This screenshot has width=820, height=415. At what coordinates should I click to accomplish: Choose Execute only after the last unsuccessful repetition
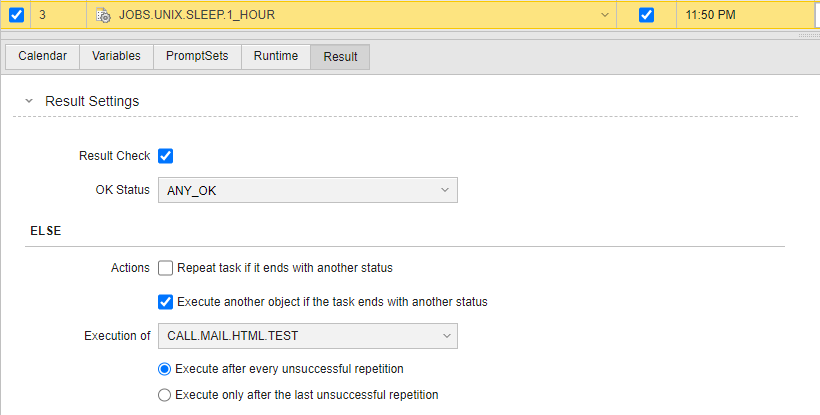pos(166,395)
